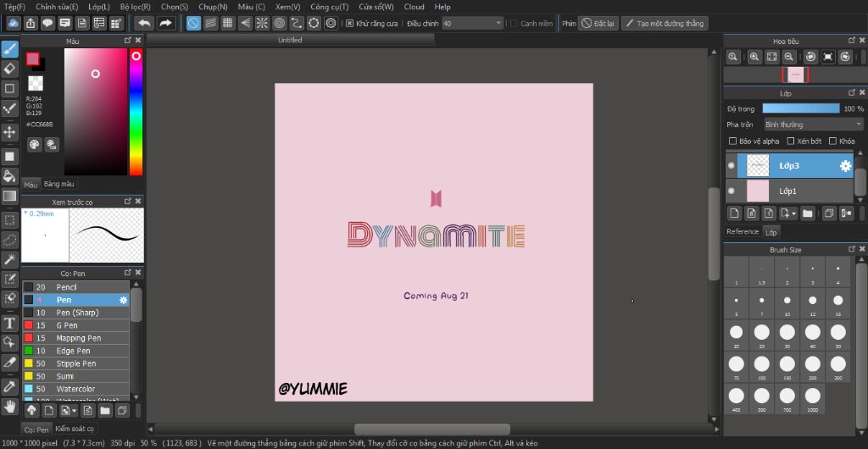Click the export upload icon in toolbar
The width and height of the screenshot is (868, 449).
tap(31, 23)
